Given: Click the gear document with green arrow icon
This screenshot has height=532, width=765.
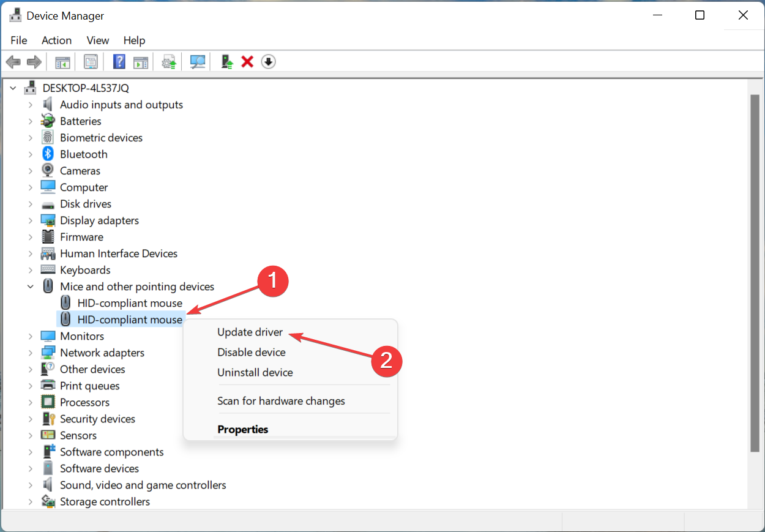Looking at the screenshot, I should click(169, 62).
